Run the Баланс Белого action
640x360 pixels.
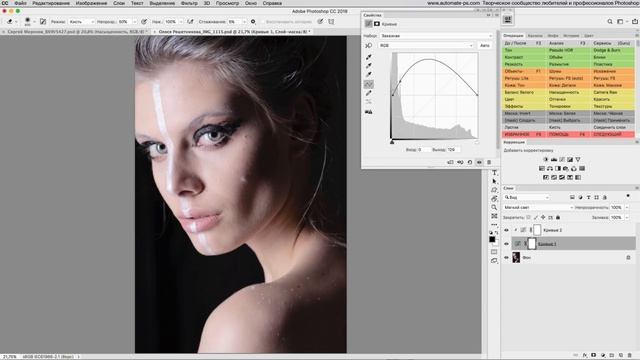[524, 92]
